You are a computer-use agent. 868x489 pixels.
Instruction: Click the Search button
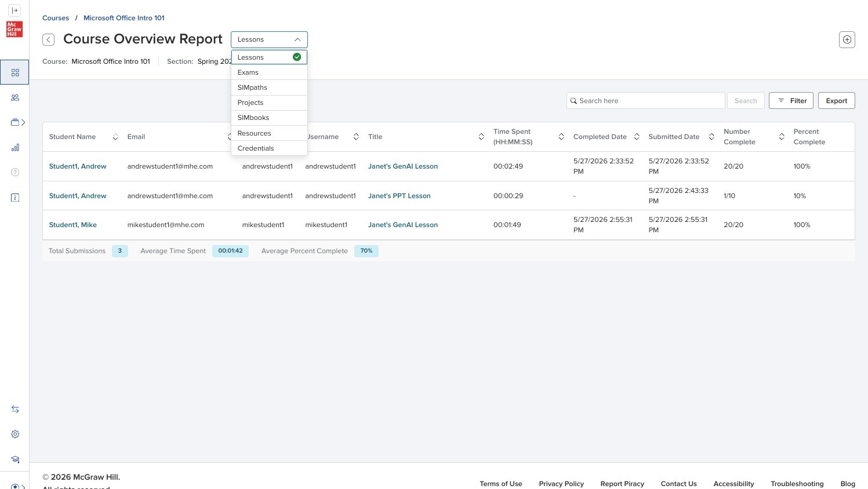pyautogui.click(x=746, y=101)
